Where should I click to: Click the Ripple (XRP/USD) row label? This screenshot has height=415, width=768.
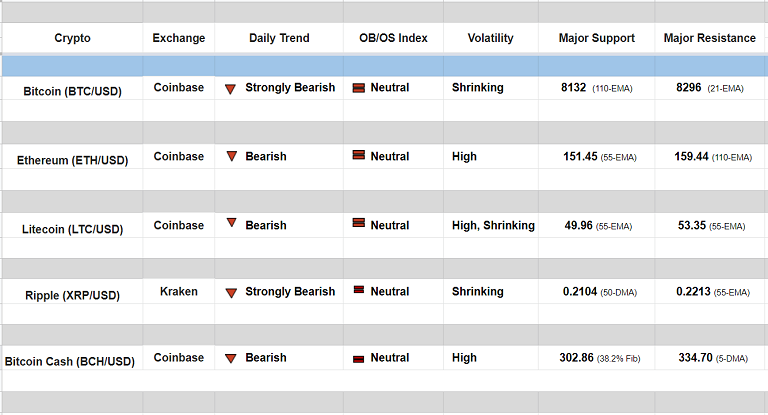point(72,295)
